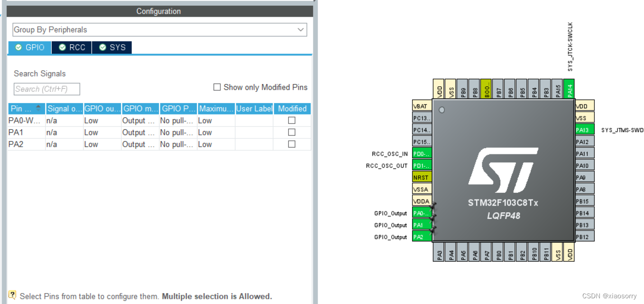Click the PA8 pin on chip
644x304 pixels.
(x=585, y=190)
